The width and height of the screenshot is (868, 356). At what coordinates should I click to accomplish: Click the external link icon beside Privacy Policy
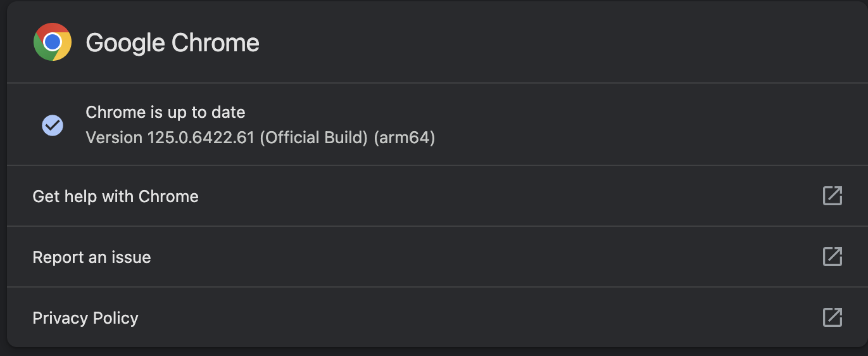tap(832, 317)
